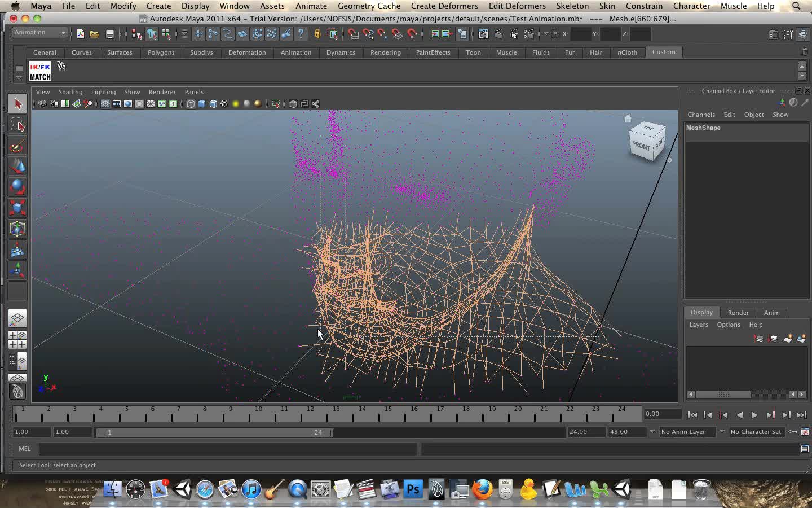This screenshot has width=812, height=508.
Task: Select the Move tool in the toolbox
Action: click(17, 167)
